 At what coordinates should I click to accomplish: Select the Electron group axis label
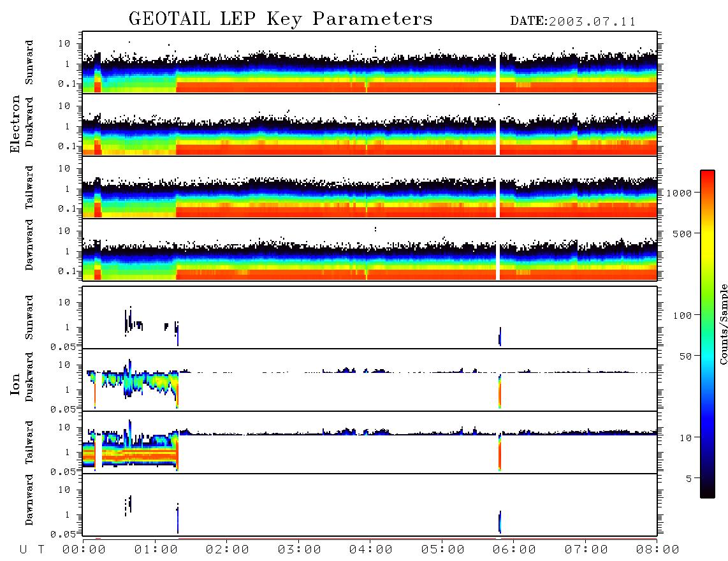[x=15, y=124]
